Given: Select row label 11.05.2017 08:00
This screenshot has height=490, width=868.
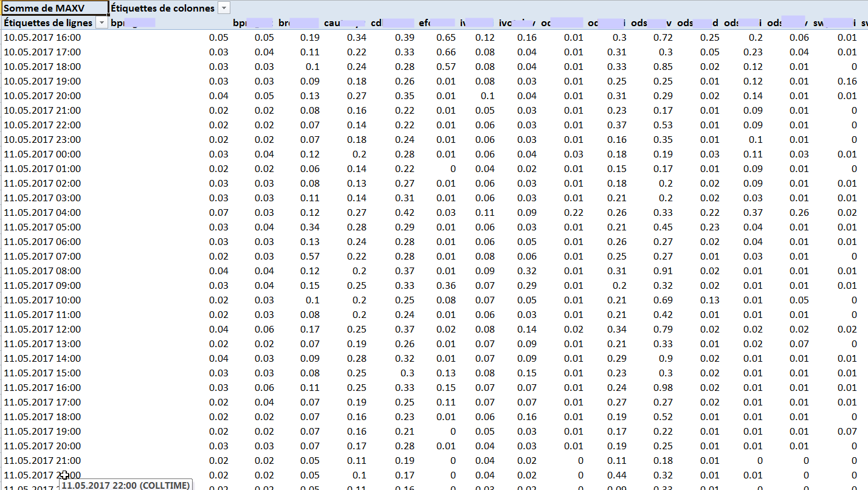Looking at the screenshot, I should (x=43, y=271).
